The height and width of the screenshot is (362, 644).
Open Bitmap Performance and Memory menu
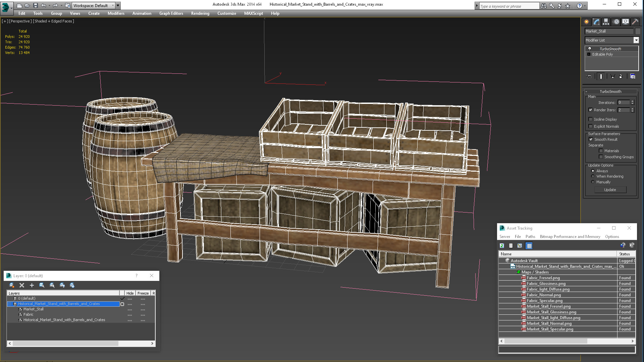(570, 237)
